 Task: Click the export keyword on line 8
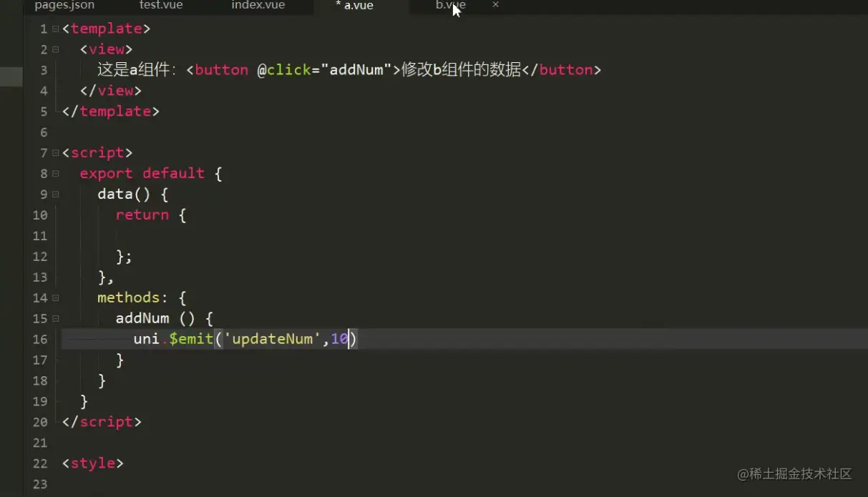click(107, 174)
